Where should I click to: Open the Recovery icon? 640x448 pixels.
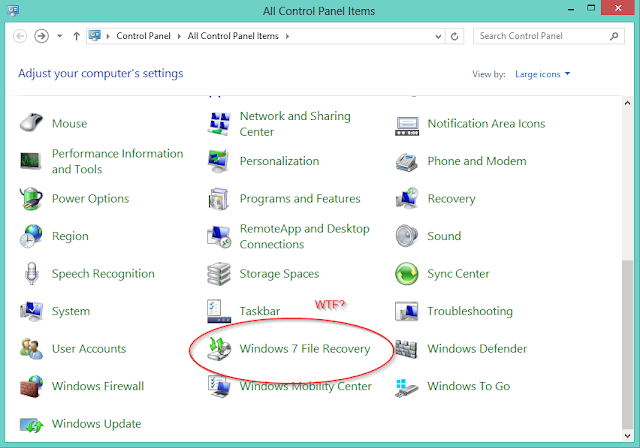click(x=407, y=198)
